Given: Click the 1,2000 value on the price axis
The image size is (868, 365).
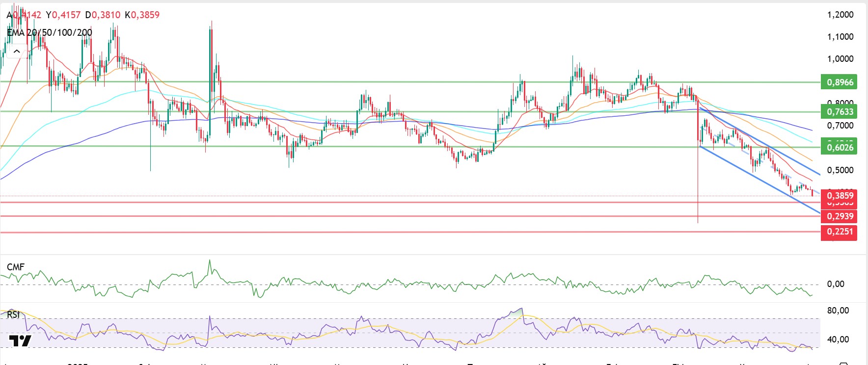Looking at the screenshot, I should click(840, 15).
